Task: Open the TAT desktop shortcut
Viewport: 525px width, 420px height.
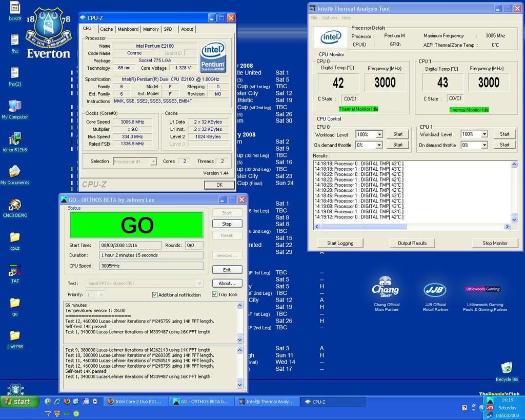Action: point(15,270)
